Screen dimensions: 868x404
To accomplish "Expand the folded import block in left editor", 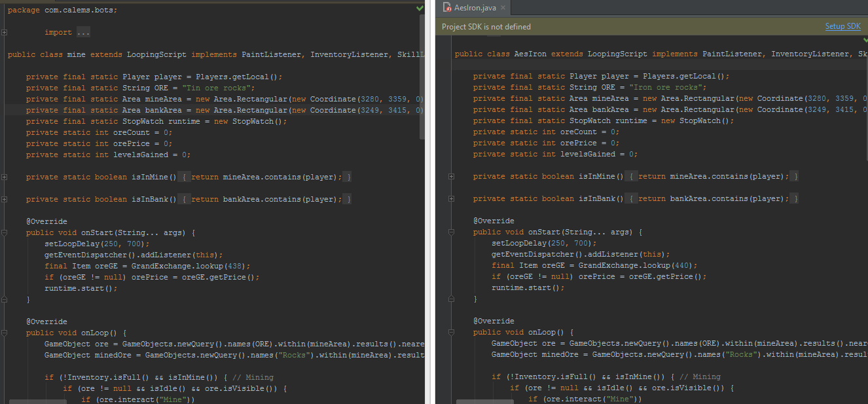I will pos(5,32).
